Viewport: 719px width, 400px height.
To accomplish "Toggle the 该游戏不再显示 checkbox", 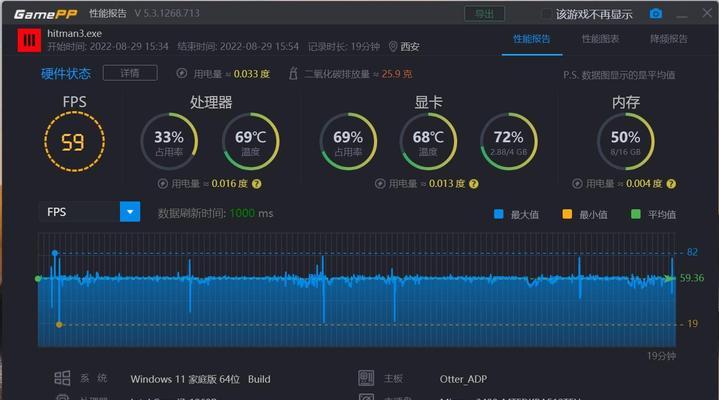I will (546, 14).
